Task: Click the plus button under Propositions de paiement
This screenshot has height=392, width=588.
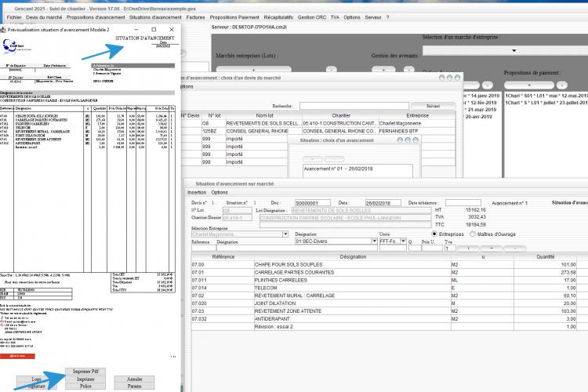Action: tap(528, 85)
